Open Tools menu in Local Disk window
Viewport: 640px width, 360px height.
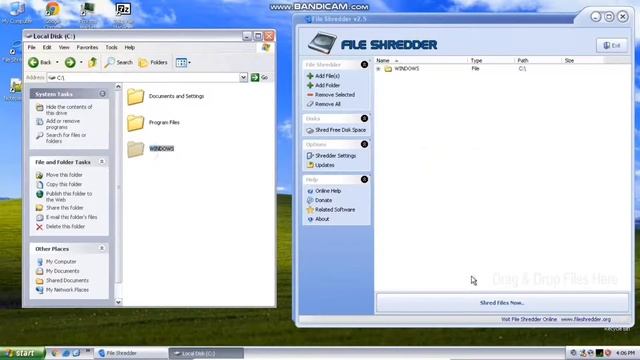111,48
